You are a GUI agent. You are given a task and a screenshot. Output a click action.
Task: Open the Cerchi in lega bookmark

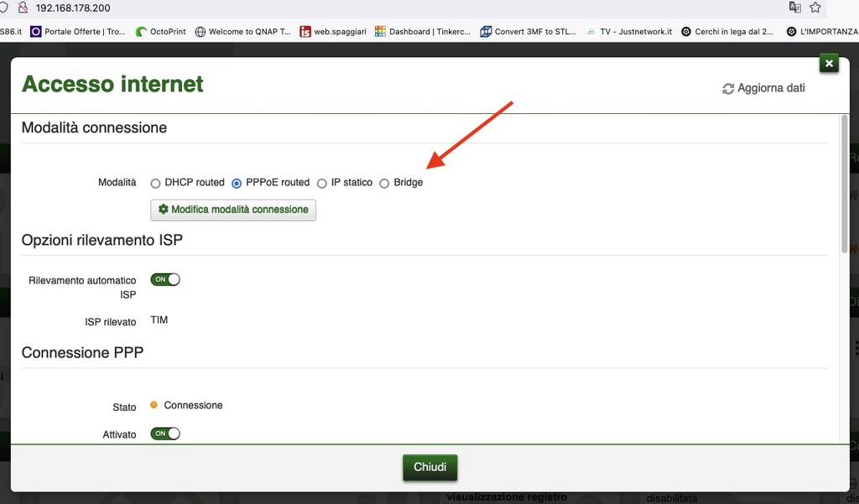[727, 32]
